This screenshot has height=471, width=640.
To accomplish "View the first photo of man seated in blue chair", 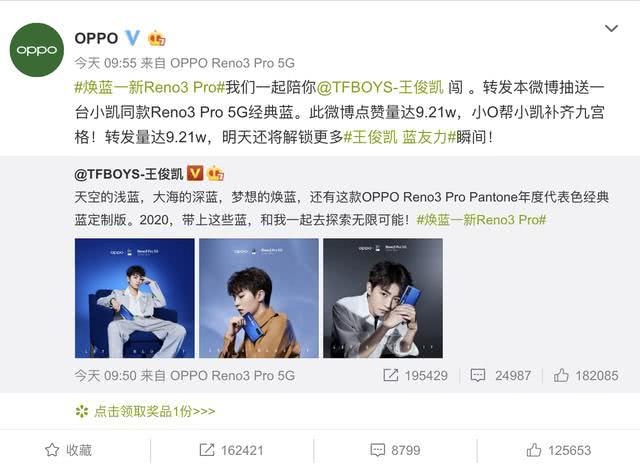I will 135,298.
